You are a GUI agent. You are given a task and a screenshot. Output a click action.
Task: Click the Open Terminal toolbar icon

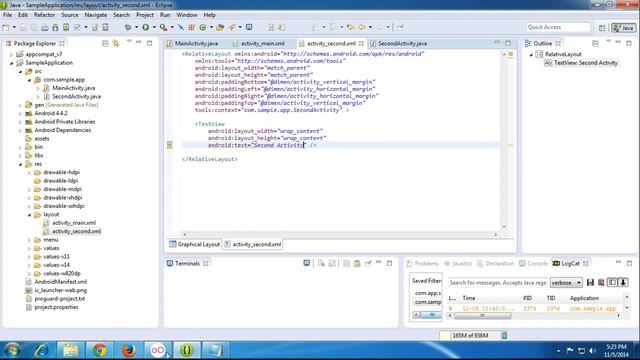coord(249,27)
